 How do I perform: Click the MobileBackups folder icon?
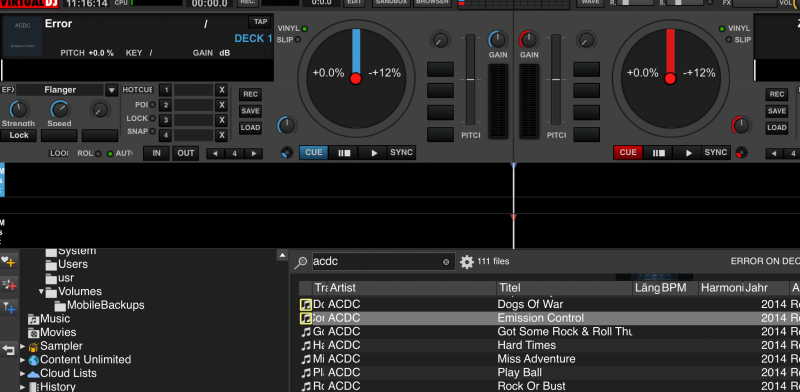point(60,306)
